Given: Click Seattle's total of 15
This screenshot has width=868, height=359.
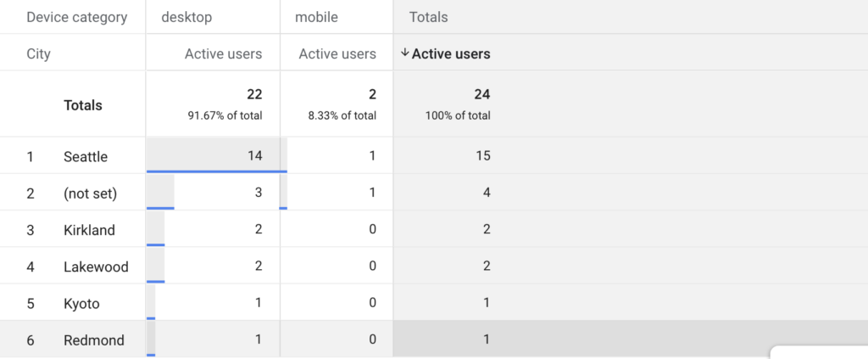Looking at the screenshot, I should click(482, 155).
